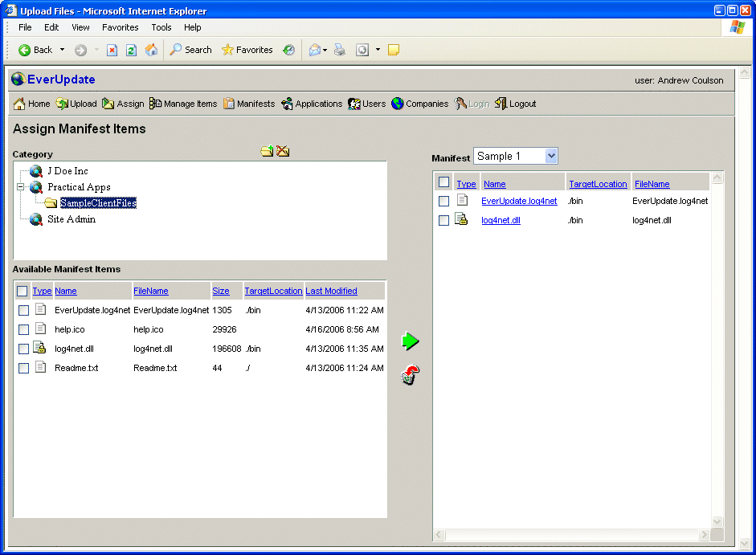
Task: Open the Companies page
Action: [420, 104]
